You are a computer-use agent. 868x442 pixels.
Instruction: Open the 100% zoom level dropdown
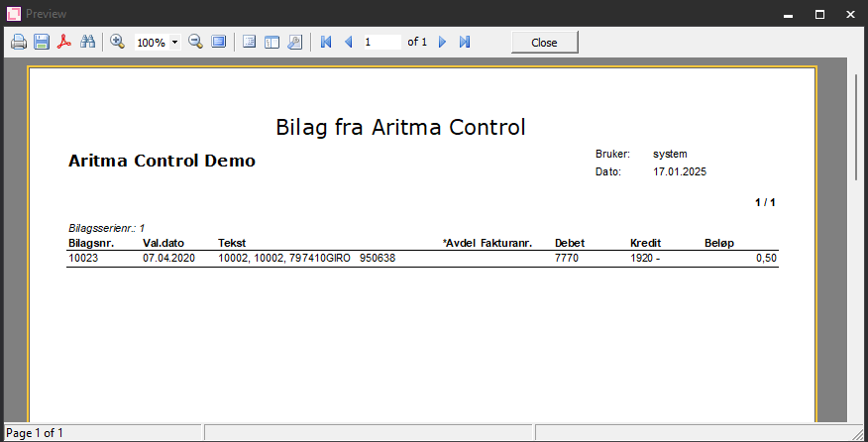tap(175, 43)
